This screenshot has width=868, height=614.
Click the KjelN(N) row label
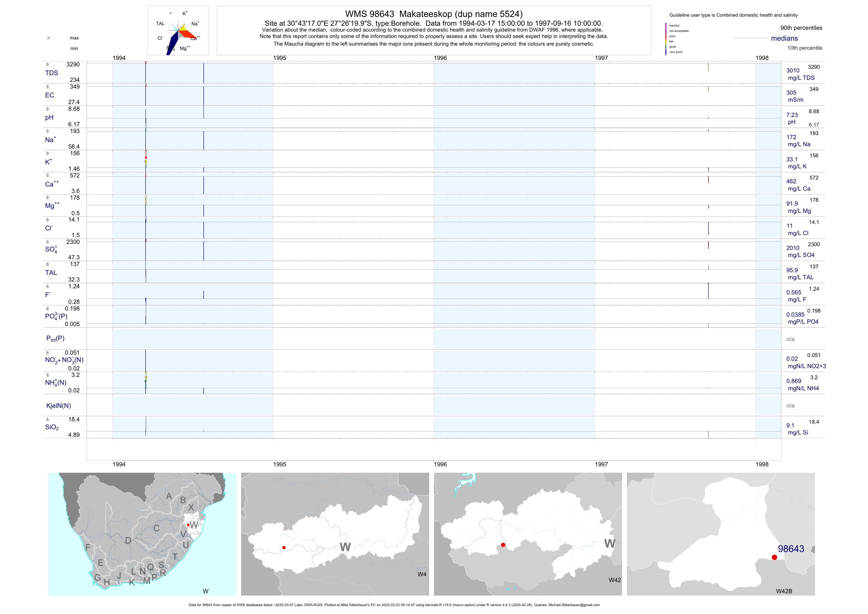(x=58, y=406)
